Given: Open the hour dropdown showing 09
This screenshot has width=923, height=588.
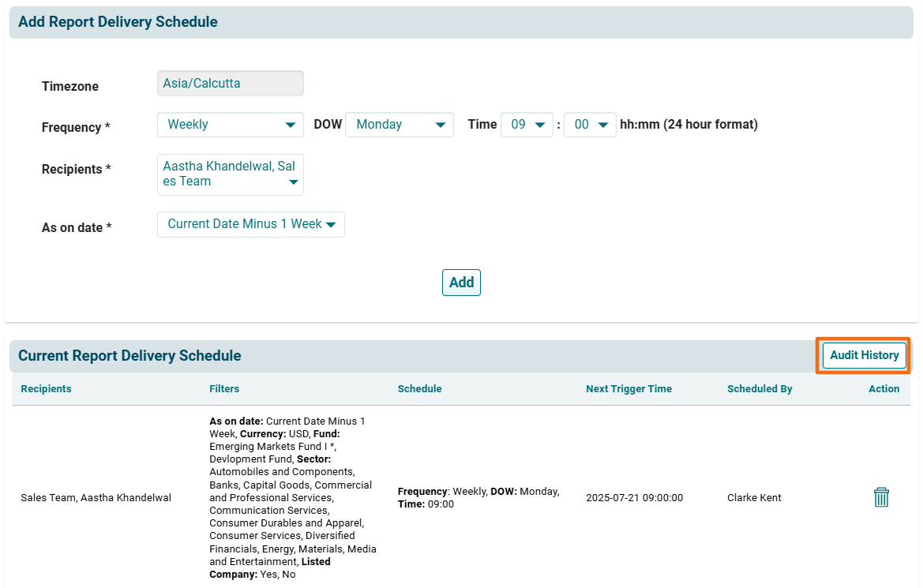Looking at the screenshot, I should tap(527, 125).
